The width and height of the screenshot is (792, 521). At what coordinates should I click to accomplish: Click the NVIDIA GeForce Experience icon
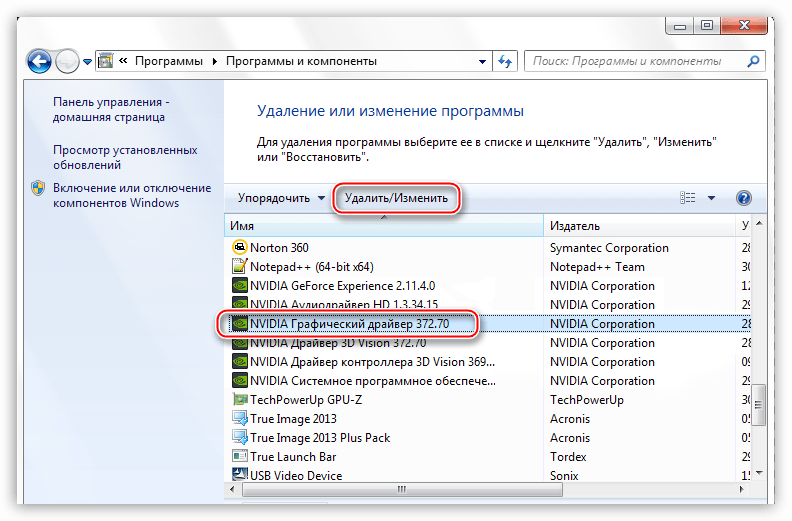pyautogui.click(x=239, y=286)
